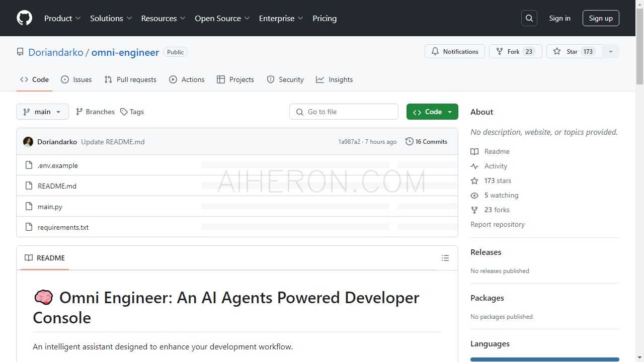Click the Releases heading link
The height and width of the screenshot is (362, 644).
point(486,252)
